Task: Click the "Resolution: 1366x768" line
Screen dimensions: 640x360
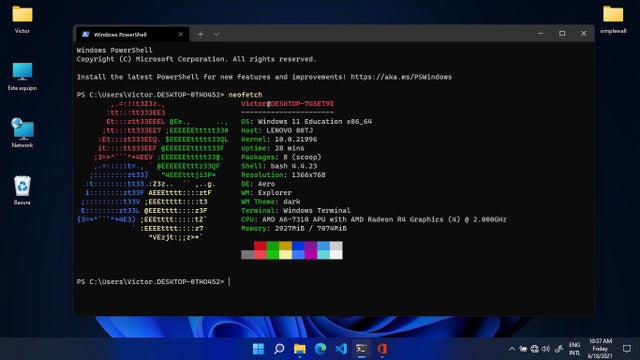Action: [283, 175]
